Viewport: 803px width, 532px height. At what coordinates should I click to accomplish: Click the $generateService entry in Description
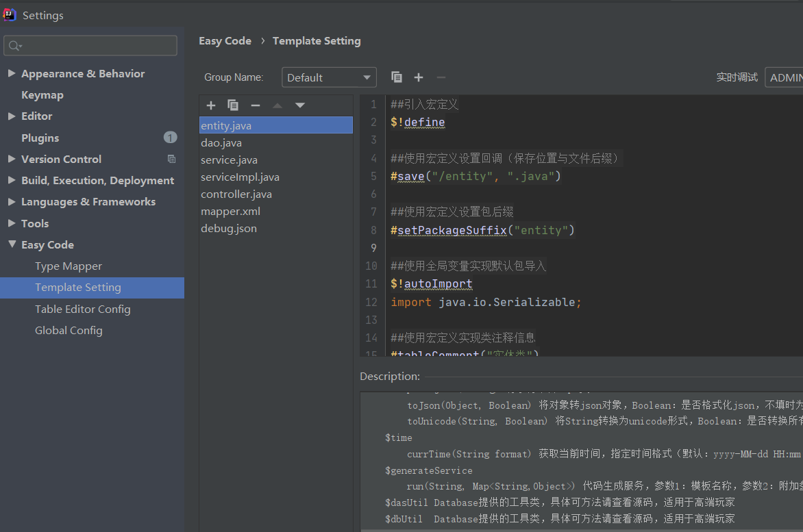pyautogui.click(x=429, y=470)
